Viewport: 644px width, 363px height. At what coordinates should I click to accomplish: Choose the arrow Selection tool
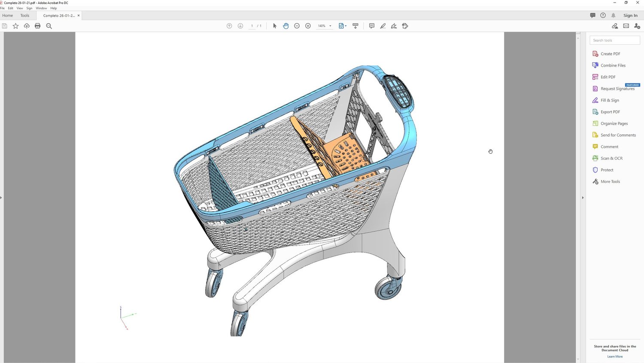pos(275,26)
